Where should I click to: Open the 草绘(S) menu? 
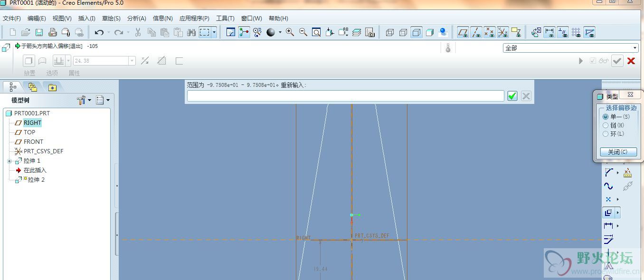coord(111,19)
